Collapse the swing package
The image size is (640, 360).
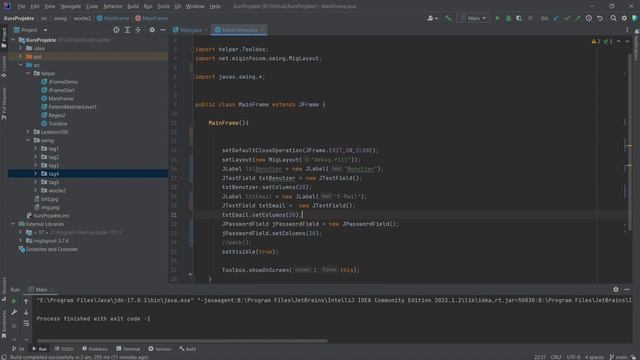click(x=28, y=140)
